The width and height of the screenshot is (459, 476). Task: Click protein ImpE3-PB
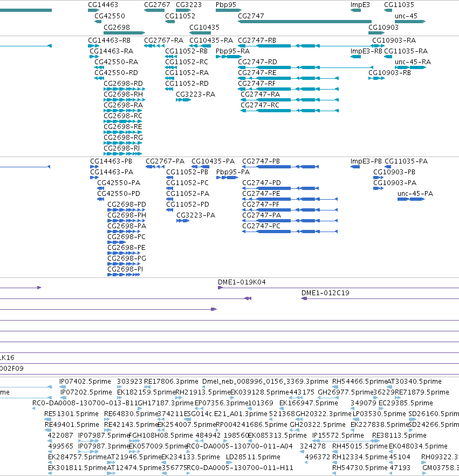pyautogui.click(x=366, y=161)
